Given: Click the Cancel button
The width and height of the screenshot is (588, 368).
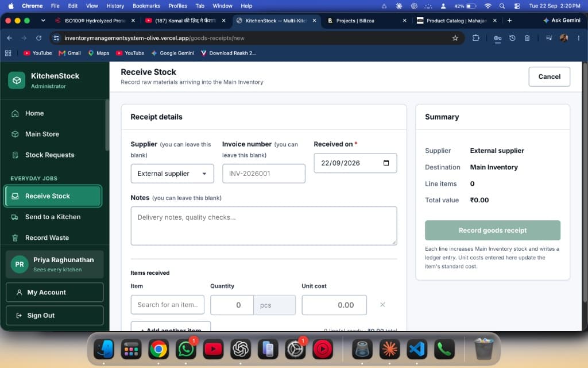Looking at the screenshot, I should pos(550,76).
